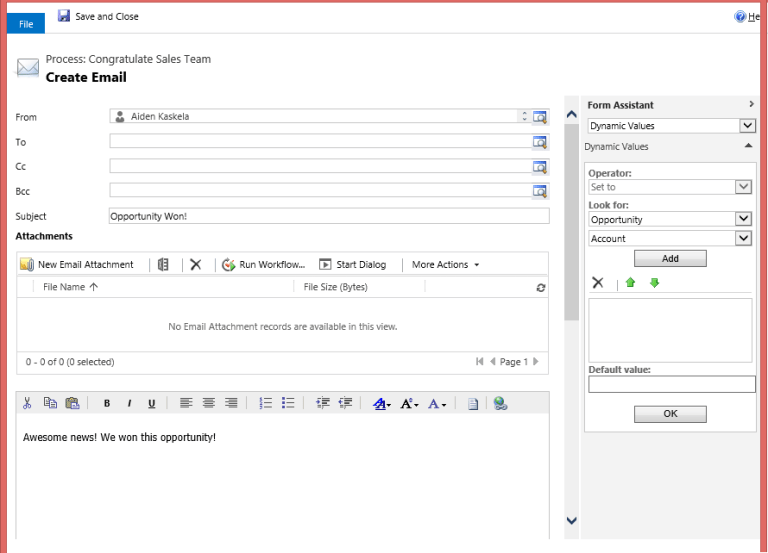This screenshot has height=553, width=768.
Task: Click the Save and Close disk icon
Action: click(x=64, y=16)
